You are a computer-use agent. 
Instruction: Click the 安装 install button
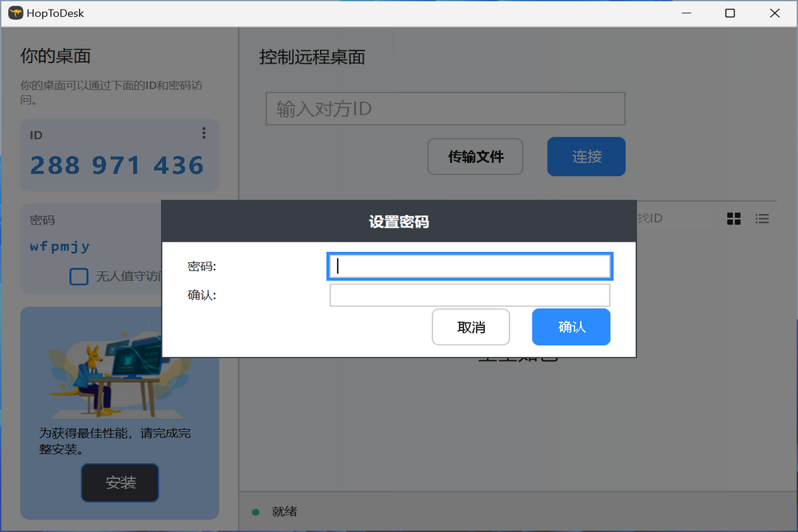[120, 482]
